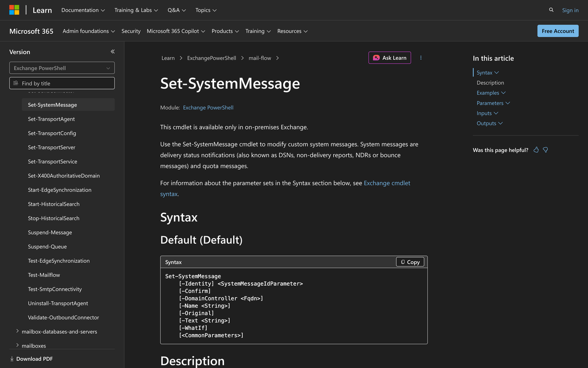The image size is (588, 368).
Task: Expand the Examples section in article nav
Action: pyautogui.click(x=491, y=93)
